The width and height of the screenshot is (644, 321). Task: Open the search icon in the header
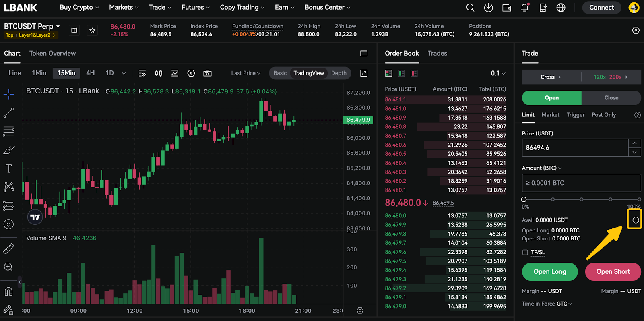(x=470, y=8)
